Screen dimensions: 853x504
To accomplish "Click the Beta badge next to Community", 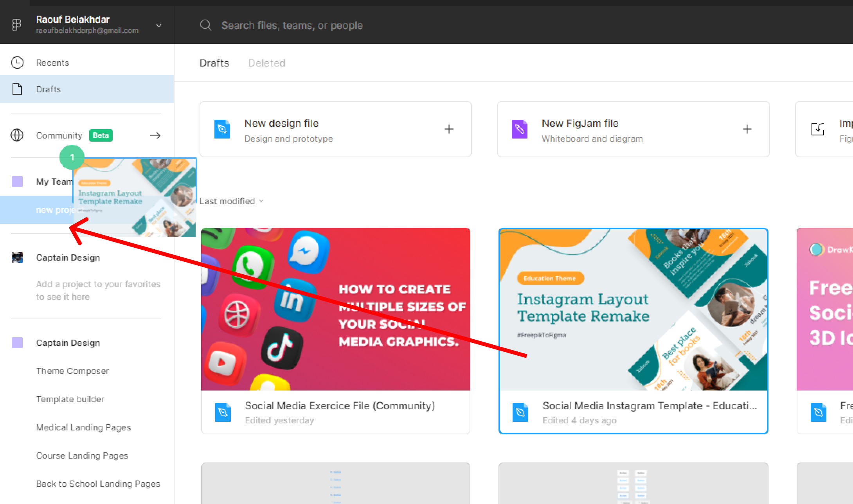I will pos(101,135).
